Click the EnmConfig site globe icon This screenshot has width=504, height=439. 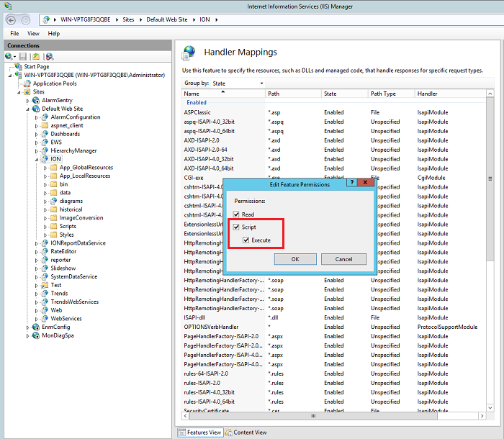(36, 327)
